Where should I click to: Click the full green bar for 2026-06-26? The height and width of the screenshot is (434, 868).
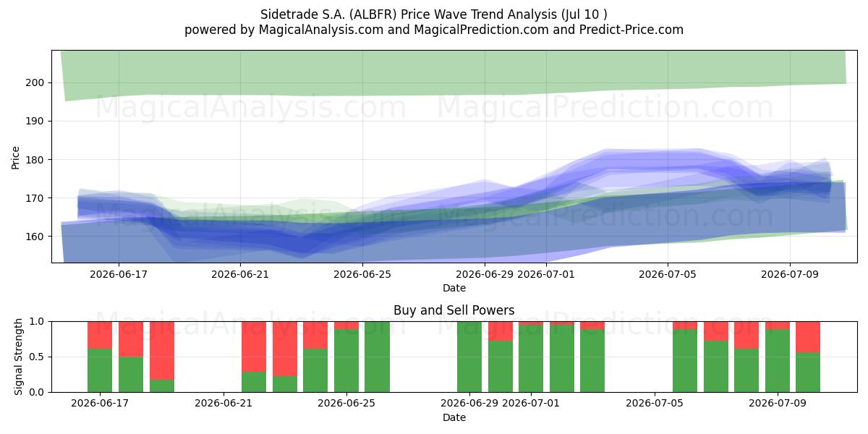[377, 357]
